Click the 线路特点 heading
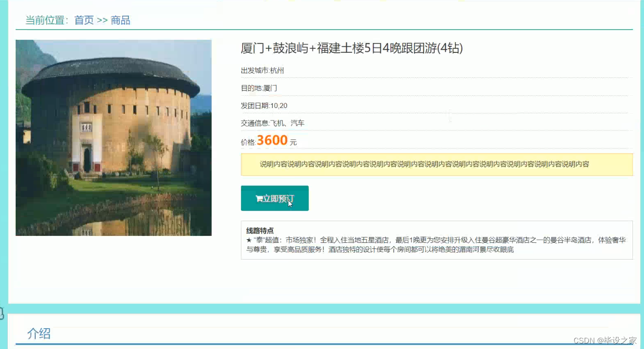The width and height of the screenshot is (644, 349). pos(260,230)
